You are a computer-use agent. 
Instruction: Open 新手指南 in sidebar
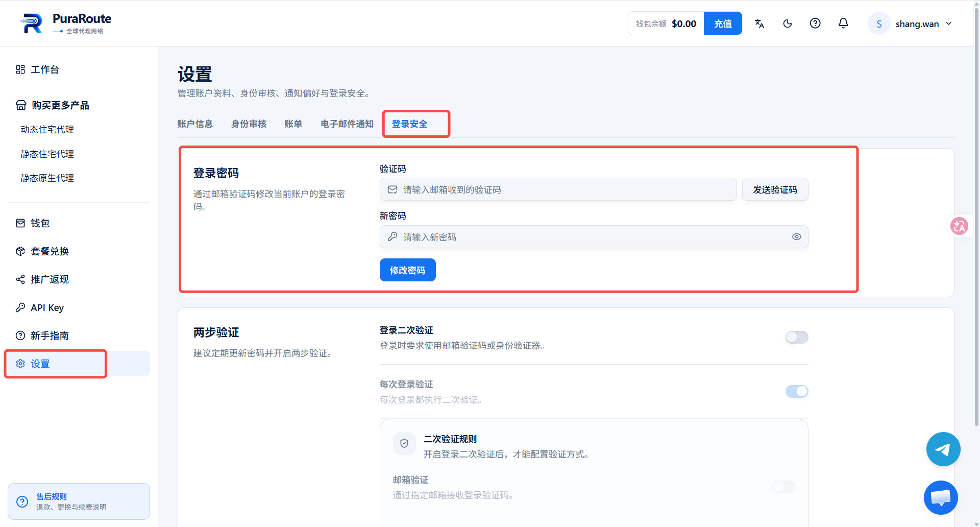click(79, 336)
